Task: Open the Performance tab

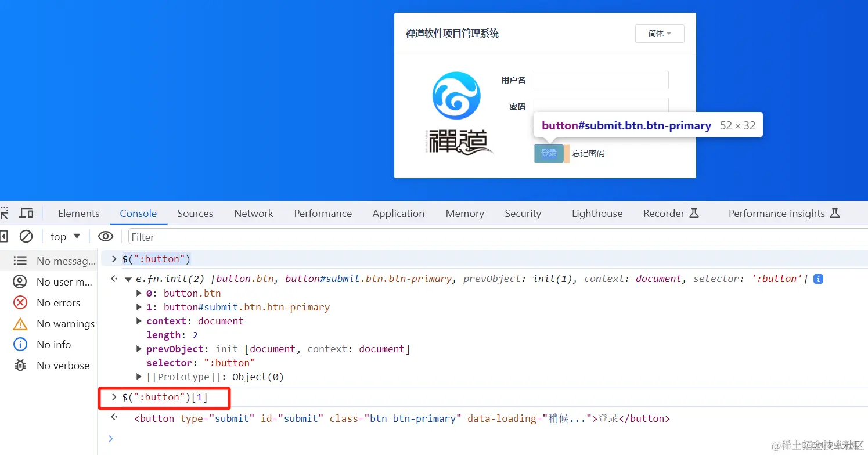Action: [323, 214]
